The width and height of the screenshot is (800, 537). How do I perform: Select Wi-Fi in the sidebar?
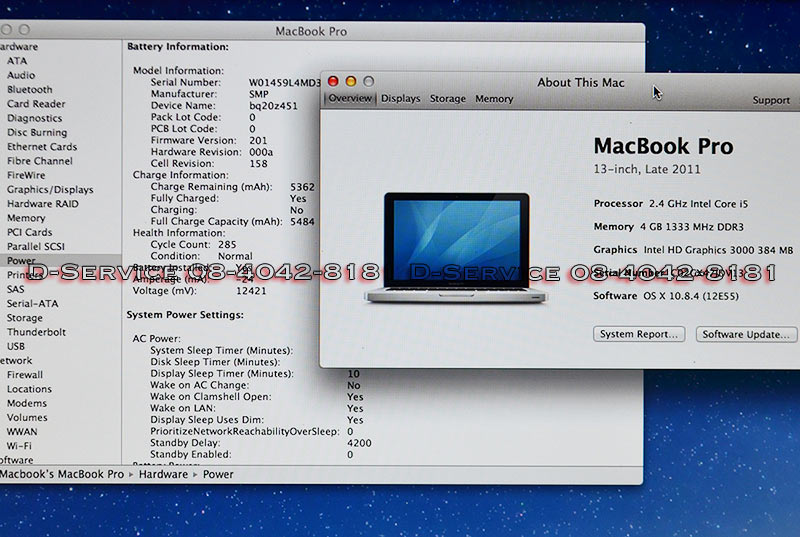coord(19,446)
